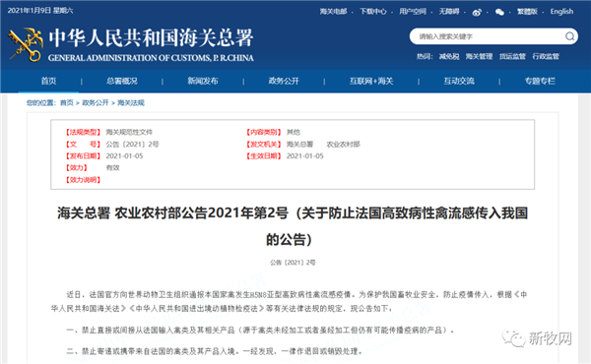Image resolution: width=591 pixels, height=364 pixels.
Task: Click the 海关法规 breadcrumb link
Action: coord(131,102)
